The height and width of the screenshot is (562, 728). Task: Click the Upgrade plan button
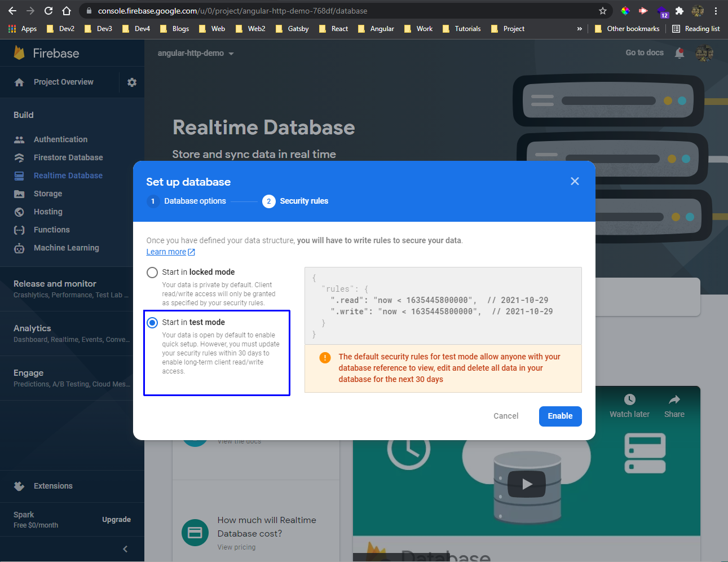116,520
